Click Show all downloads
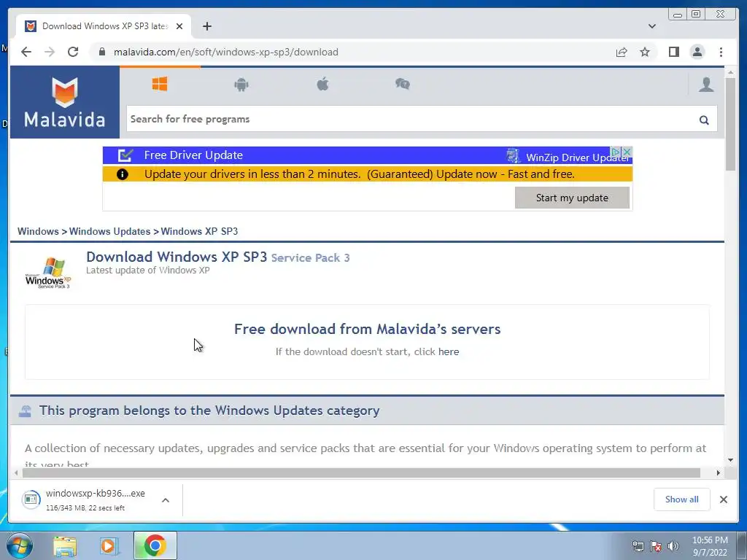The height and width of the screenshot is (560, 747). (x=682, y=499)
